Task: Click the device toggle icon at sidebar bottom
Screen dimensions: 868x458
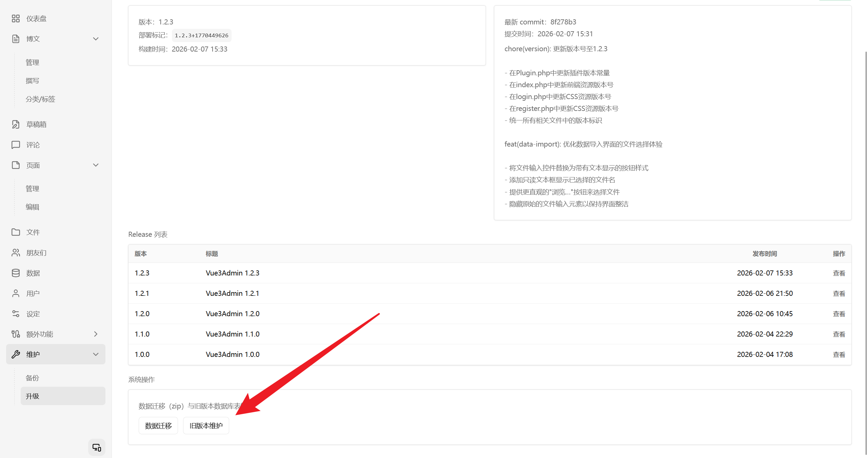Action: 97,447
